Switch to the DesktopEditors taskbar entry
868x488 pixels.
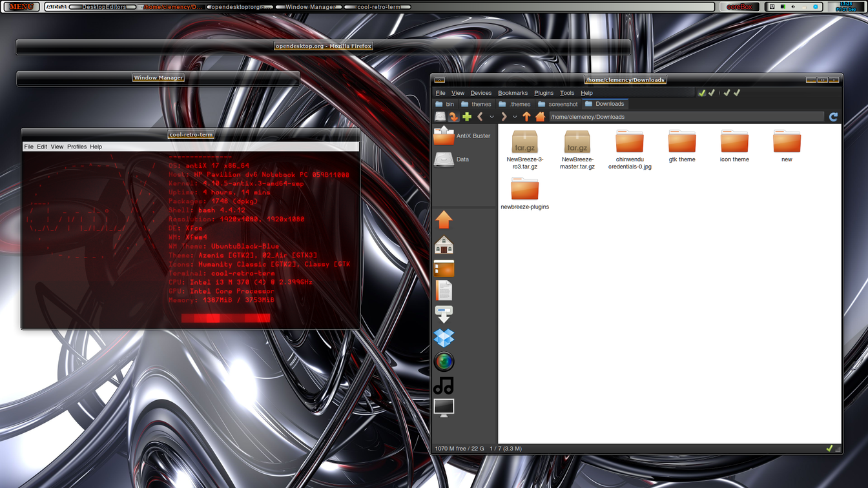pos(104,7)
